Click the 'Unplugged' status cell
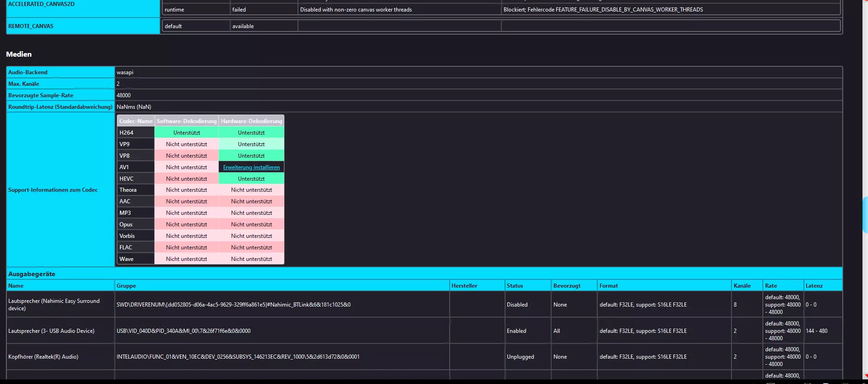Viewport: 868px width, 384px height. tap(520, 357)
